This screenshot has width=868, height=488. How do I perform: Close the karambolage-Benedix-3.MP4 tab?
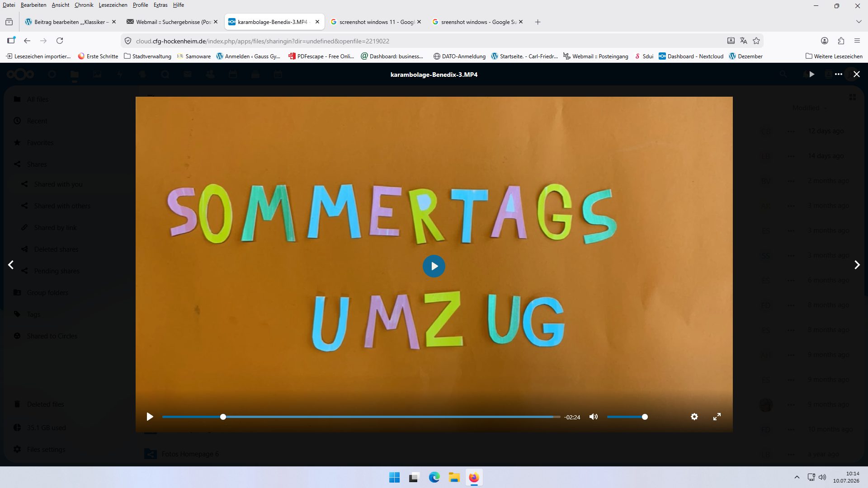point(317,22)
